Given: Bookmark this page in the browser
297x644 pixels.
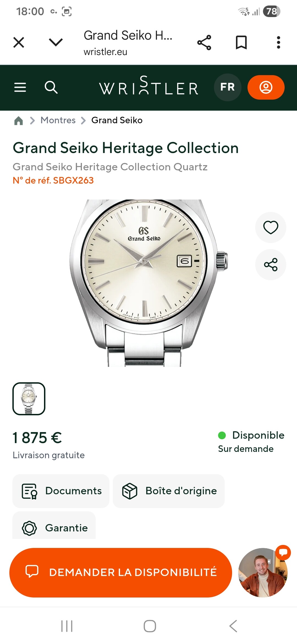Looking at the screenshot, I should pos(241,43).
